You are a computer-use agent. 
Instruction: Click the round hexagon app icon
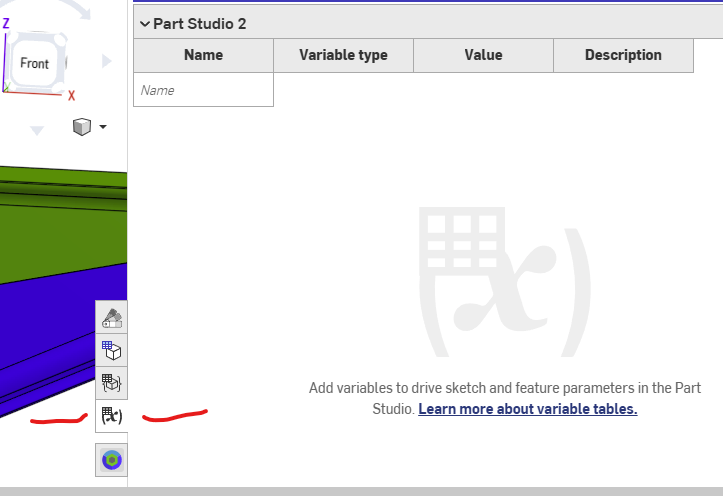(112, 460)
